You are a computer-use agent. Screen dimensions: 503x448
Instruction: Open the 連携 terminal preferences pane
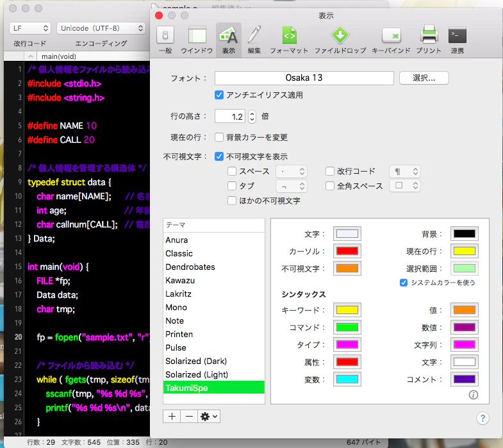[x=457, y=40]
